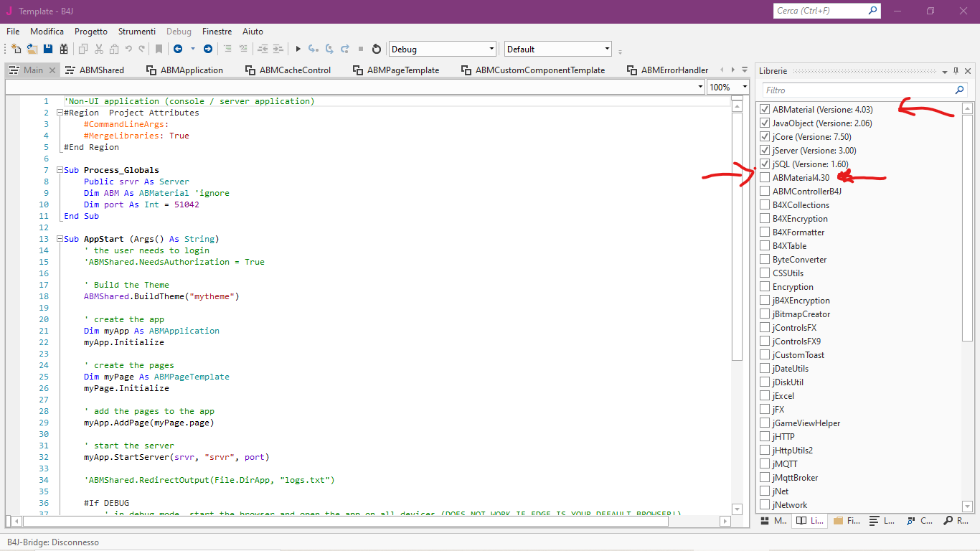Enable the ABMControllerB4J library

click(765, 192)
